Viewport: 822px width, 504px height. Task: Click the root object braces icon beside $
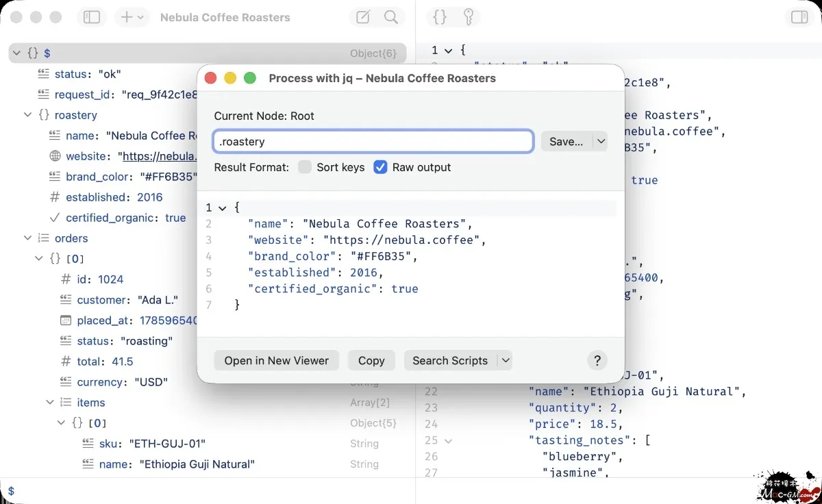(33, 53)
